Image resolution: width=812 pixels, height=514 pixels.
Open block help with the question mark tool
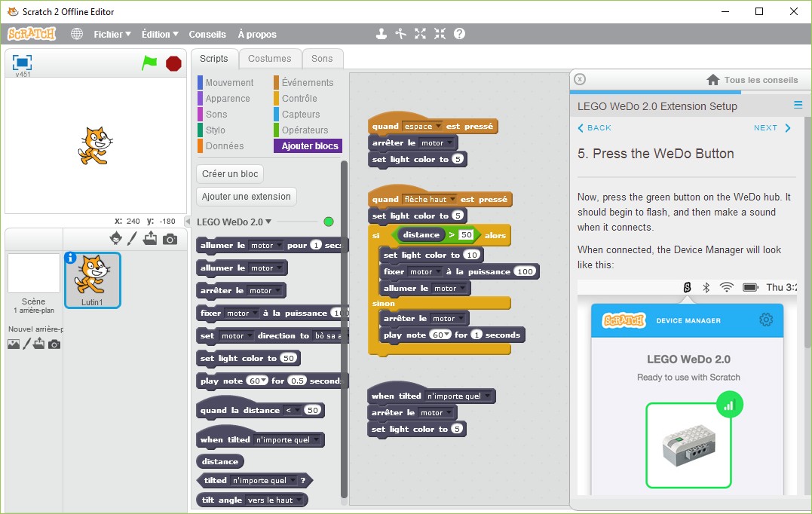(x=459, y=34)
